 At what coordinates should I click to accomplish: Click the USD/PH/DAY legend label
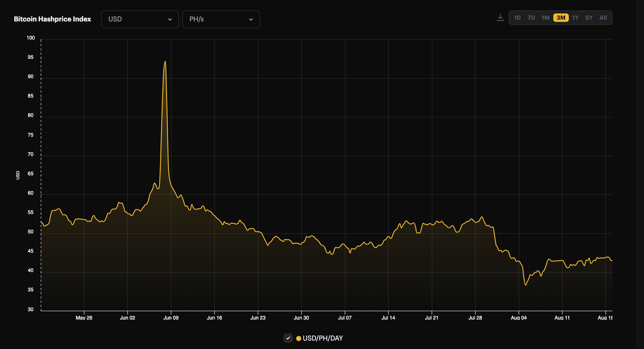[x=322, y=338]
